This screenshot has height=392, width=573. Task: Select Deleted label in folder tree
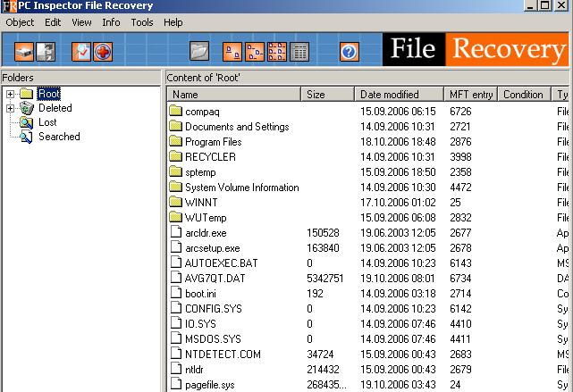[x=55, y=108]
